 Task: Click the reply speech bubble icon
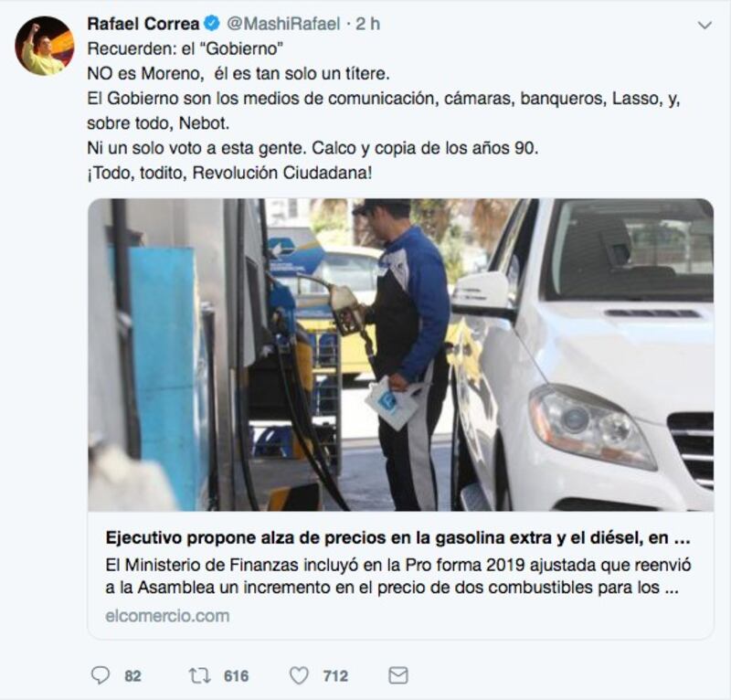point(101,675)
